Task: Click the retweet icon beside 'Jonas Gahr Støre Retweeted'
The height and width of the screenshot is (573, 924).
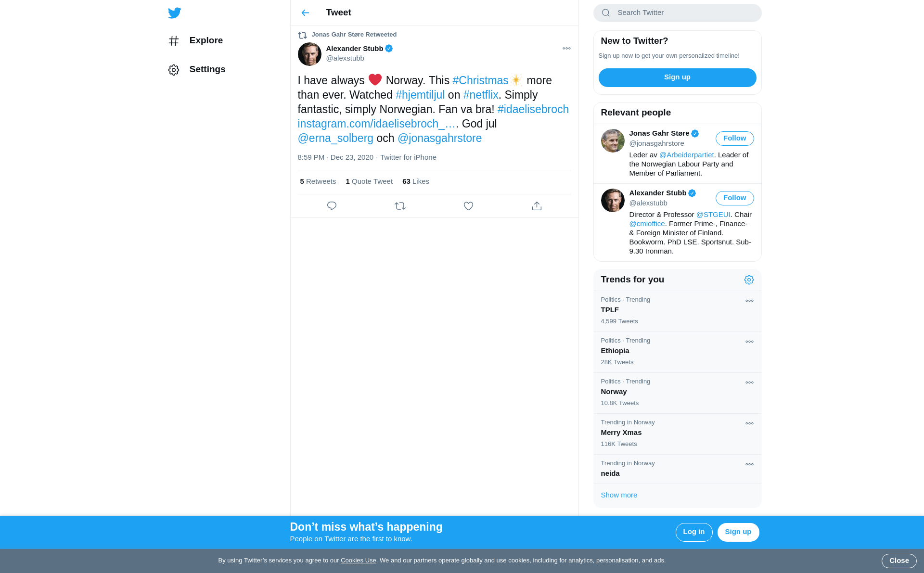Action: (x=302, y=35)
